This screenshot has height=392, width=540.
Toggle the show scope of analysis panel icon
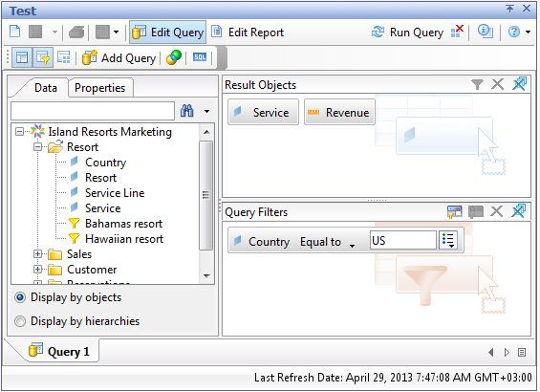pyautogui.click(x=64, y=57)
